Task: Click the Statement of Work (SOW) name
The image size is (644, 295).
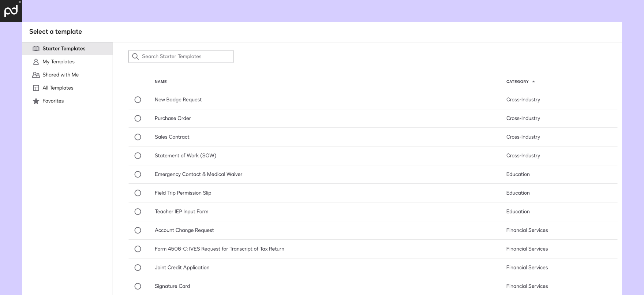Action: (x=186, y=156)
